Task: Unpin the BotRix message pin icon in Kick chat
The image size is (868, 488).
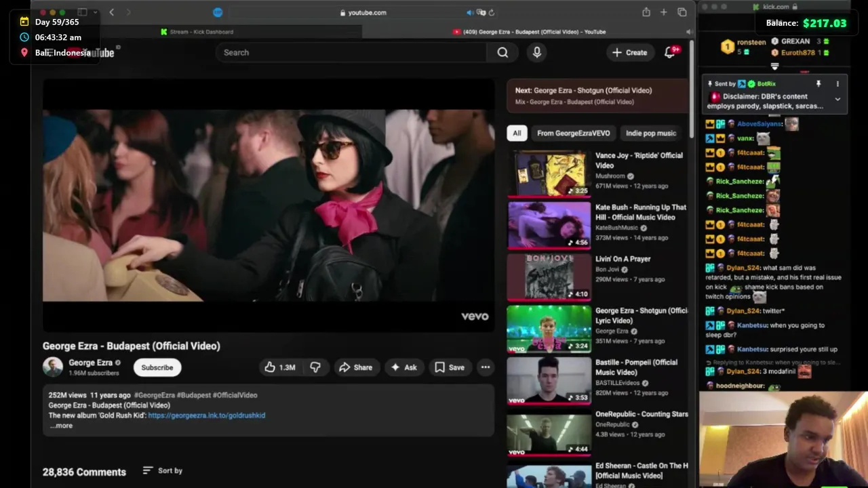Action: (x=818, y=84)
